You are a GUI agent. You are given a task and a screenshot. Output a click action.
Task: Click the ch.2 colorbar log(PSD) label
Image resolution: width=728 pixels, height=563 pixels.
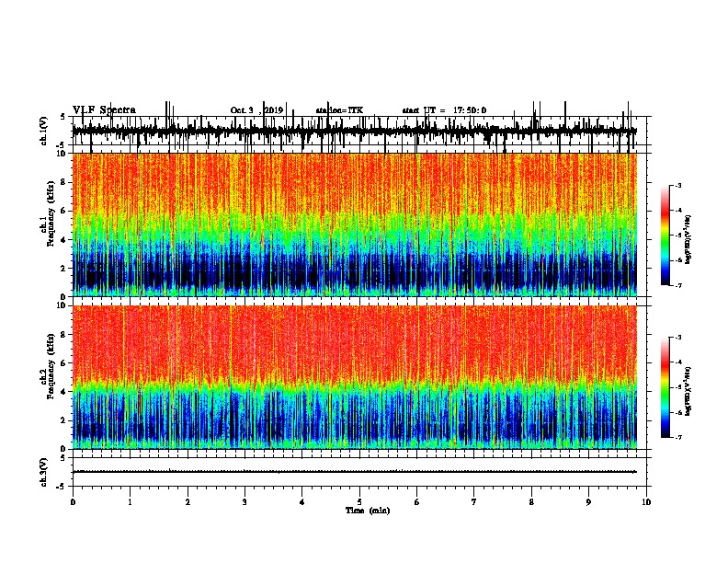[x=688, y=391]
